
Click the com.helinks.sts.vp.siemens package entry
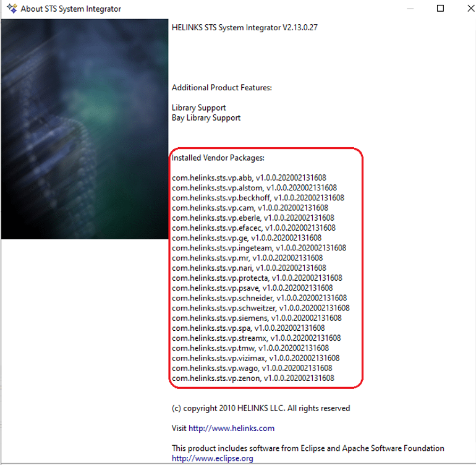(x=257, y=318)
